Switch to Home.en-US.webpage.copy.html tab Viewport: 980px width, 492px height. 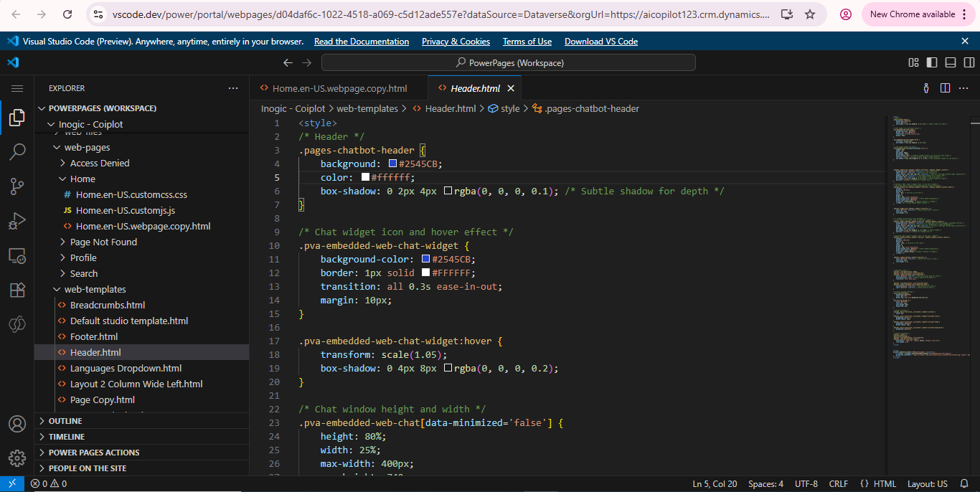339,88
